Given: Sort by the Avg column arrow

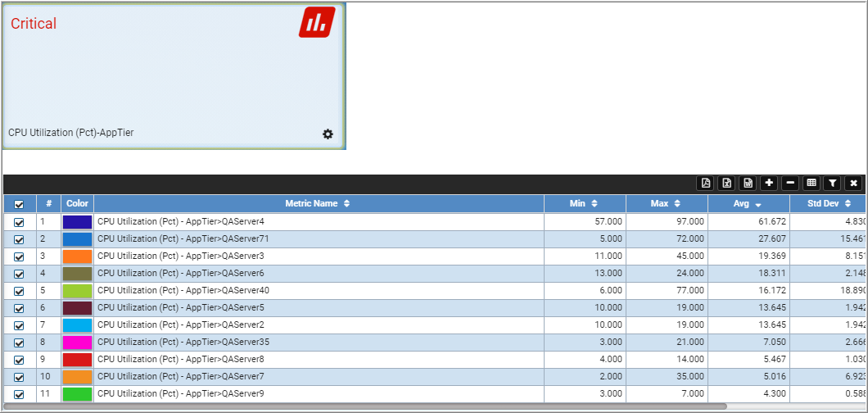Looking at the screenshot, I should [x=757, y=205].
